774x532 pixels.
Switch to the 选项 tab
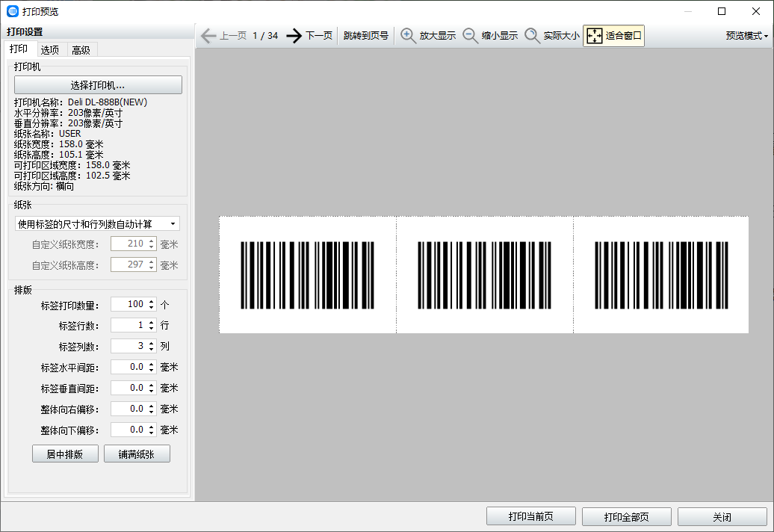point(50,50)
